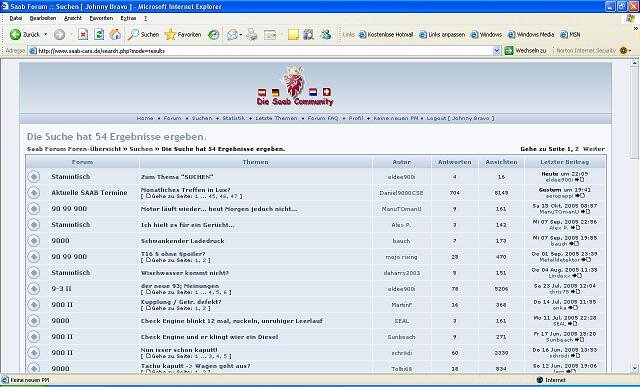Open MSN link in Links bar

click(x=570, y=35)
